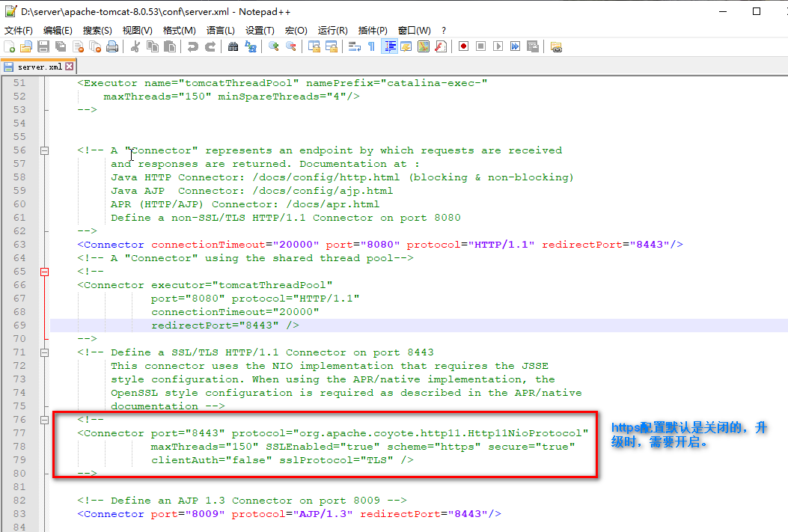Screen dimensions: 788x532
Task: Toggle word wrap
Action: (354, 46)
